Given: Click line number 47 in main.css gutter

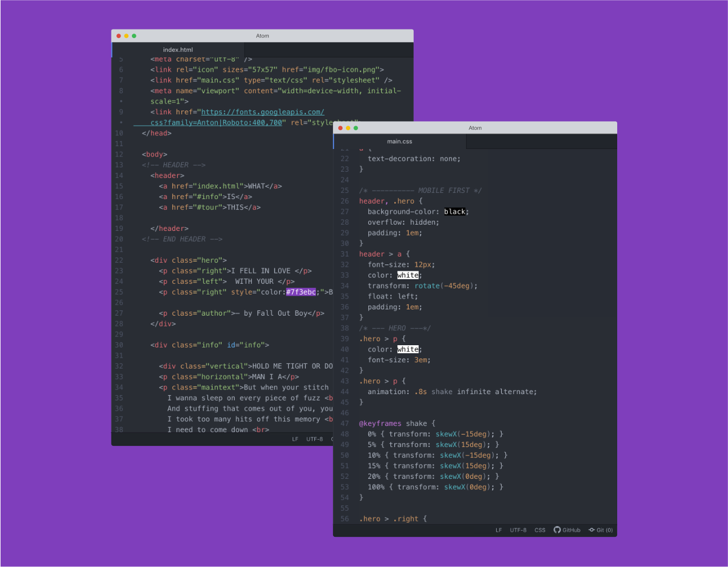Looking at the screenshot, I should (x=345, y=424).
